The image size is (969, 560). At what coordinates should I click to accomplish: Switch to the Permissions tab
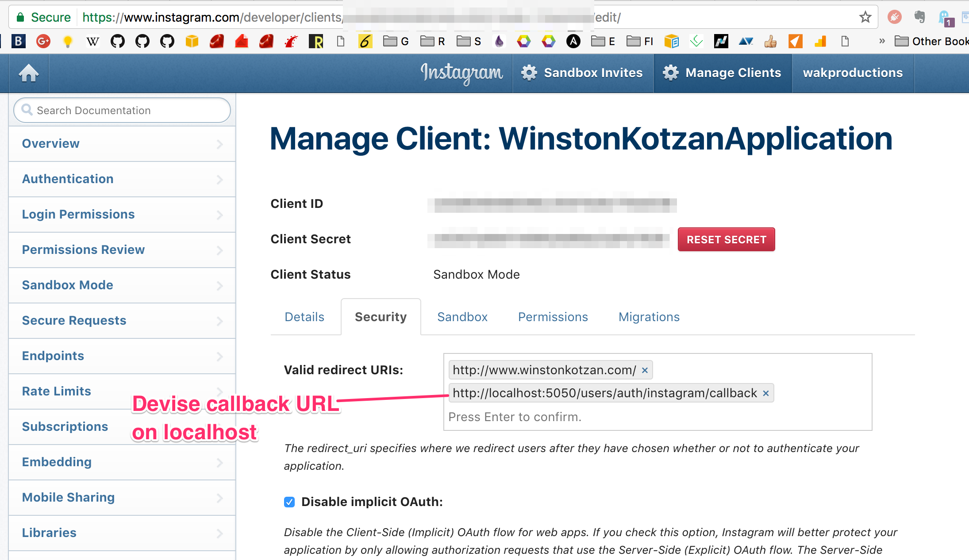click(553, 317)
